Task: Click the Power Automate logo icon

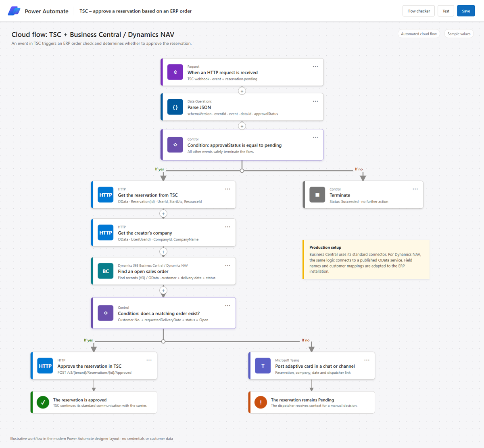Action: 14,11
